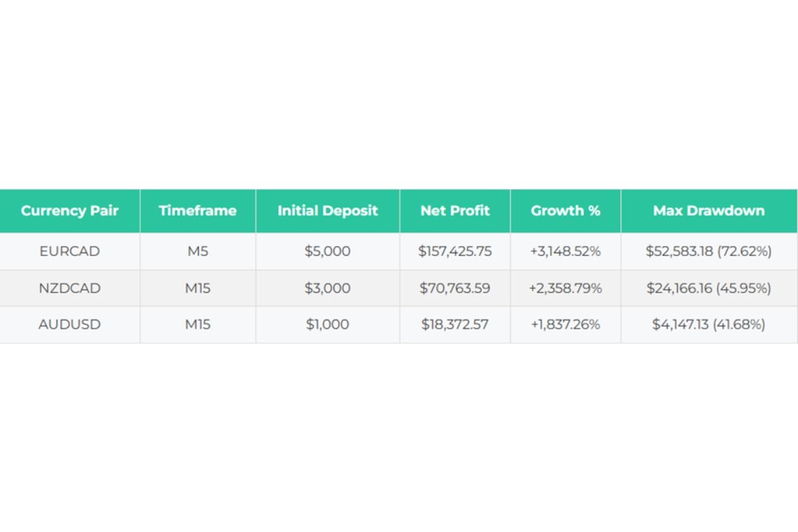Image resolution: width=798 pixels, height=532 pixels.
Task: Select the $5,000 initial deposit value
Action: tap(327, 251)
